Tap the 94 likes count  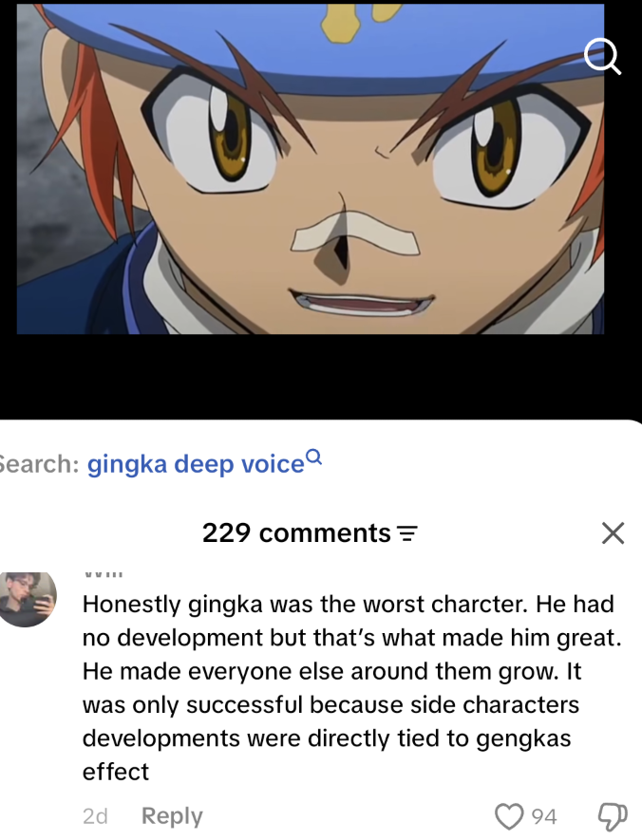(x=544, y=816)
